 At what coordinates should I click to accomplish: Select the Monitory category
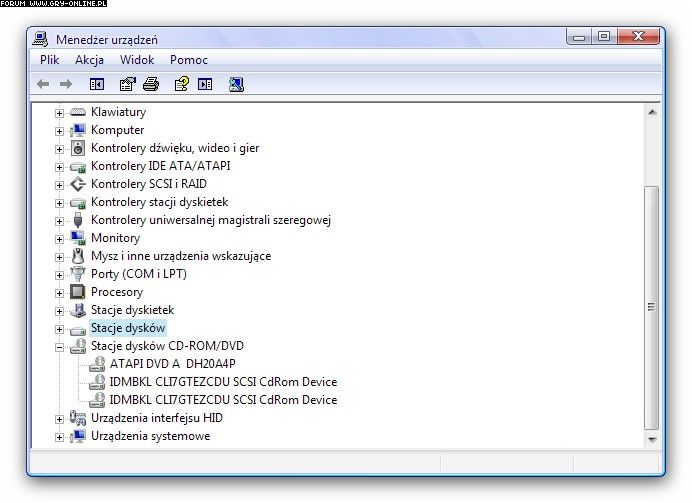click(x=115, y=238)
